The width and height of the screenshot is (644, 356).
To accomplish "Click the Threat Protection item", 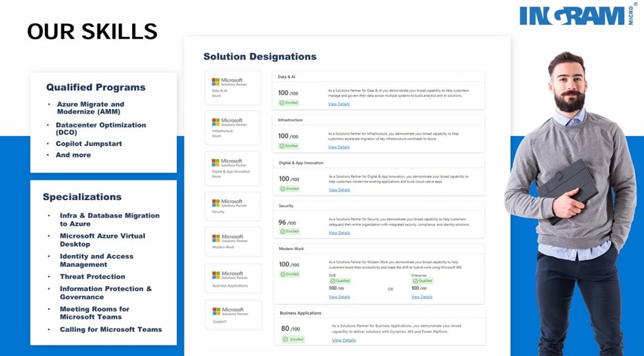I will 92,277.
